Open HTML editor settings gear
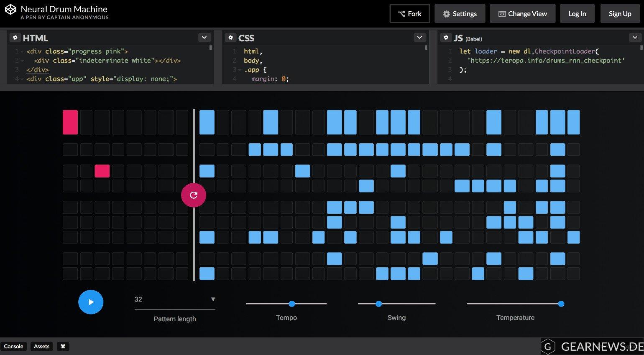 pyautogui.click(x=15, y=38)
